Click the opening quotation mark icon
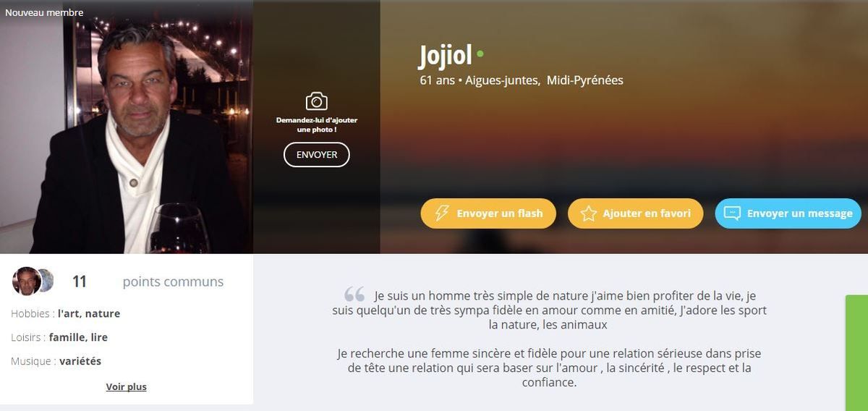The height and width of the screenshot is (411, 868). click(354, 295)
